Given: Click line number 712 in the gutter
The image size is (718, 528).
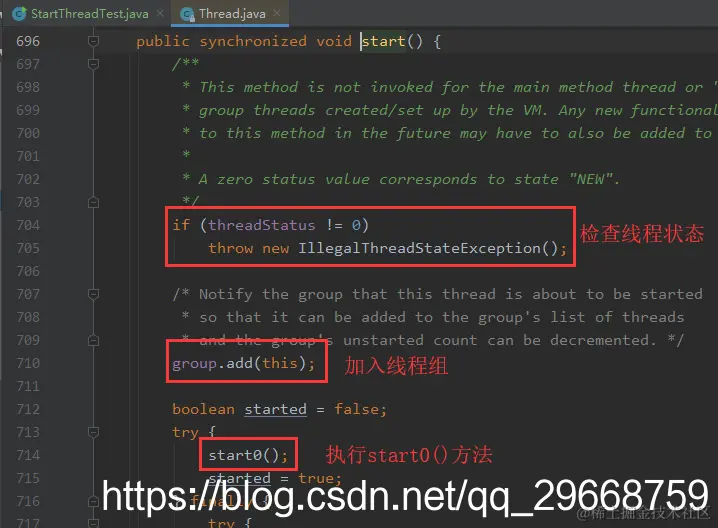Looking at the screenshot, I should (28, 409).
